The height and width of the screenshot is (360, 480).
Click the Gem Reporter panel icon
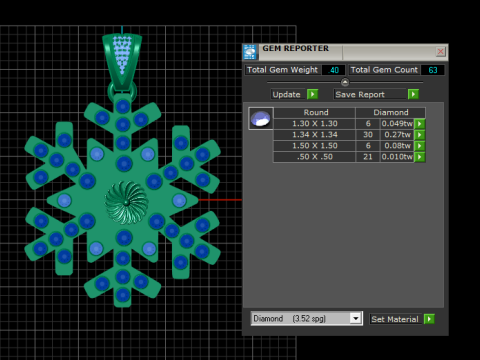pos(250,52)
